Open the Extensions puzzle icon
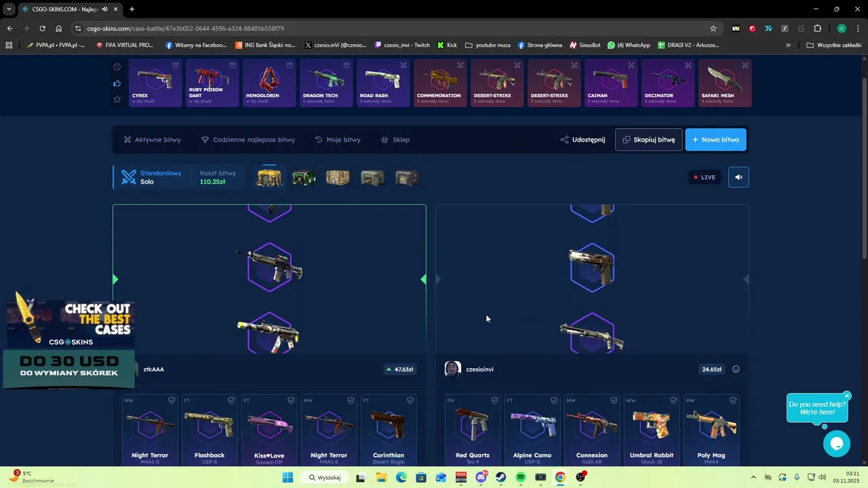The height and width of the screenshot is (488, 868). coord(817,28)
